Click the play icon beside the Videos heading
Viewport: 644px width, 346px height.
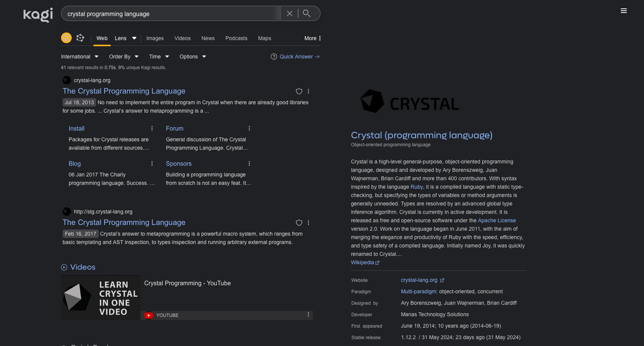64,267
